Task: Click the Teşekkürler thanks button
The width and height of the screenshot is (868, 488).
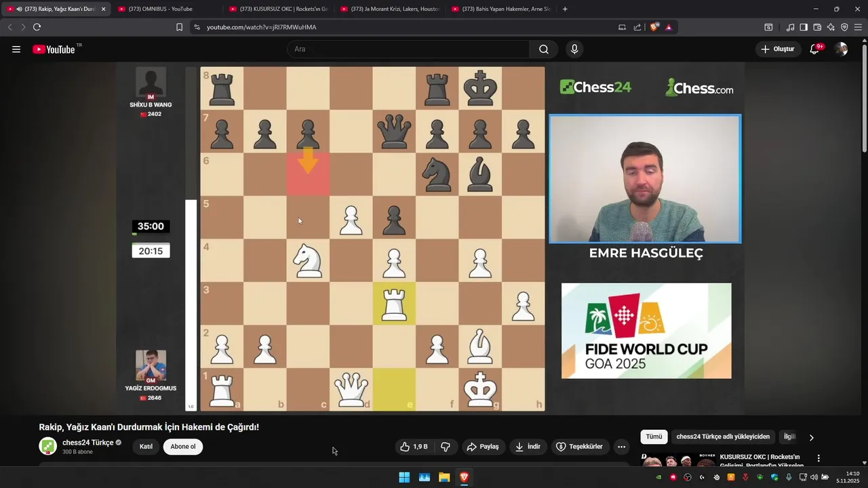Action: point(579,447)
